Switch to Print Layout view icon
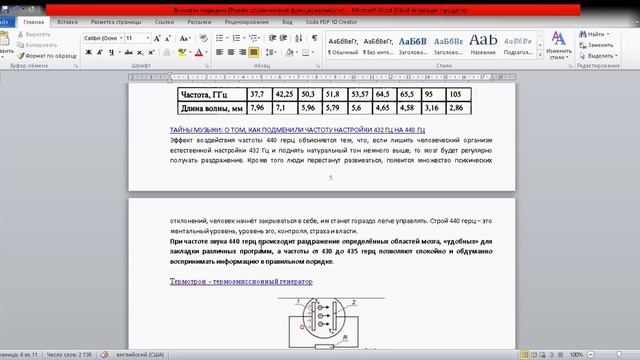Viewport: 640px width, 360px height. pos(525,355)
